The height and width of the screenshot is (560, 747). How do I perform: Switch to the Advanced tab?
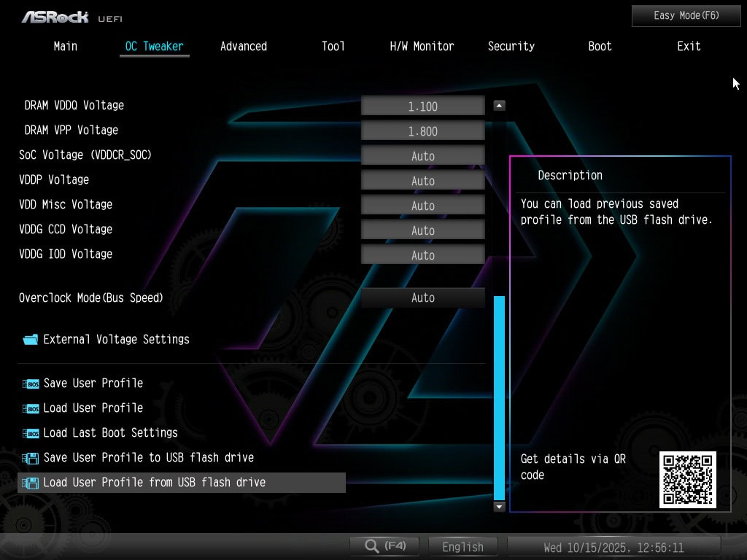pos(244,46)
